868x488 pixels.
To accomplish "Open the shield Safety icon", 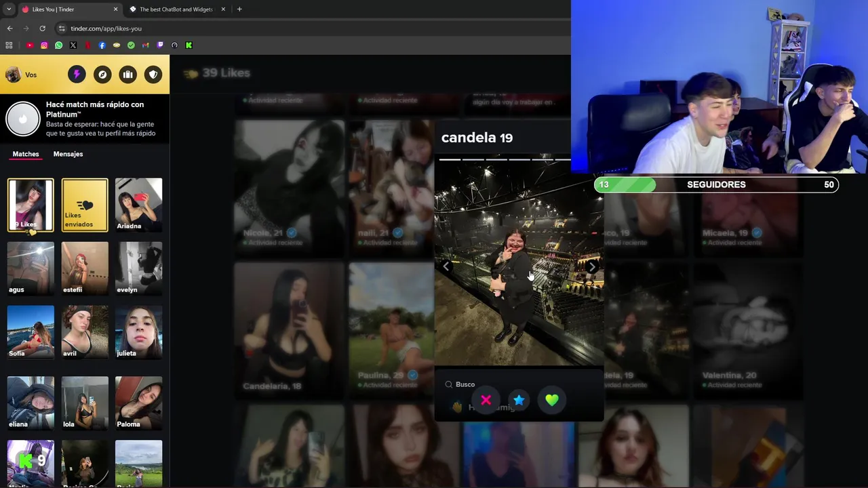I will click(153, 75).
